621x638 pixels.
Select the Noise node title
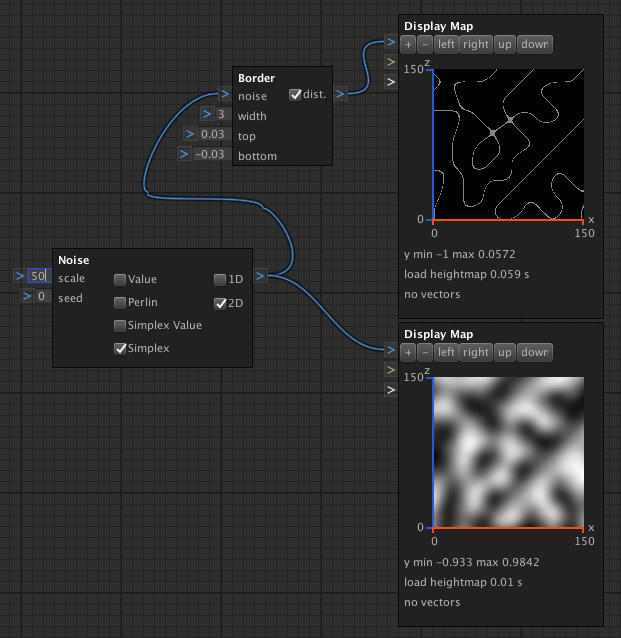74,260
